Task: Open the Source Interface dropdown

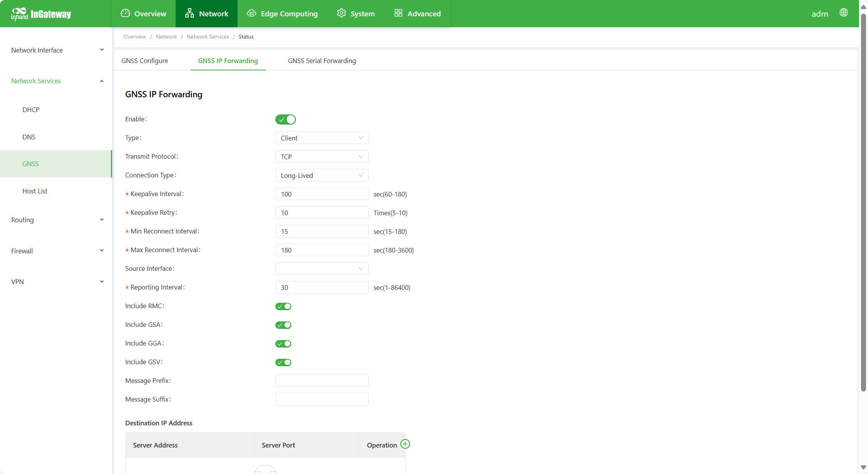Action: [322, 269]
